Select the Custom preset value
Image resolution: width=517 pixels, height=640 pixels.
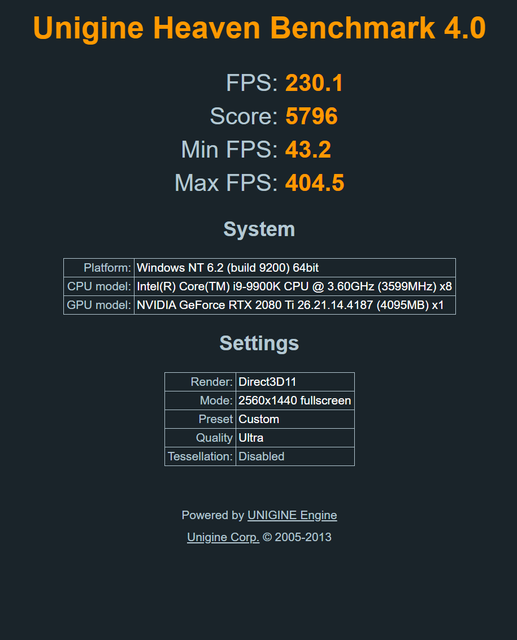[295, 419]
